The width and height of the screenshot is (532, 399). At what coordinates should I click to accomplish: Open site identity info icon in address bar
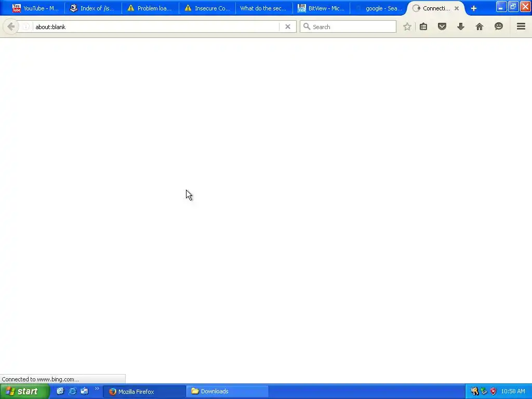[x=26, y=26]
